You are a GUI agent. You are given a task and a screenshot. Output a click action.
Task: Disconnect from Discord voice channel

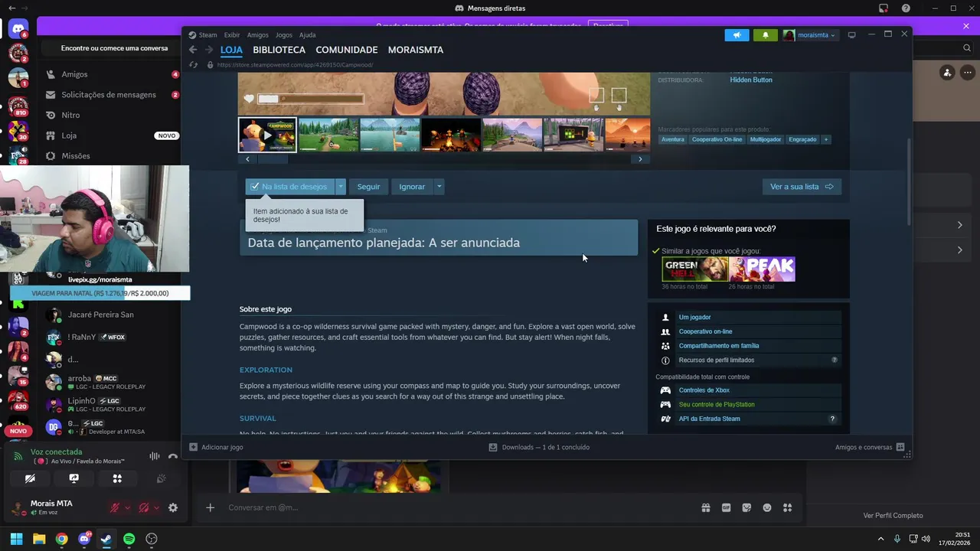click(173, 456)
